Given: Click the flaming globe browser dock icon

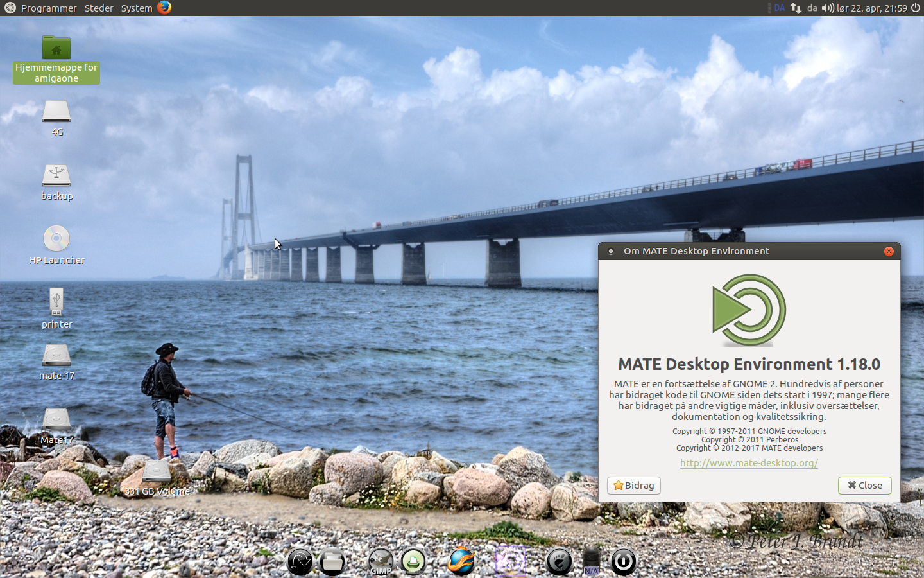Looking at the screenshot, I should tap(461, 561).
